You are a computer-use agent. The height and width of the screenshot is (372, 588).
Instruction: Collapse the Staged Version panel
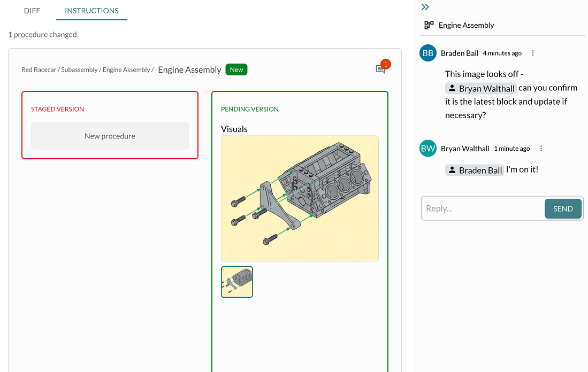point(57,108)
